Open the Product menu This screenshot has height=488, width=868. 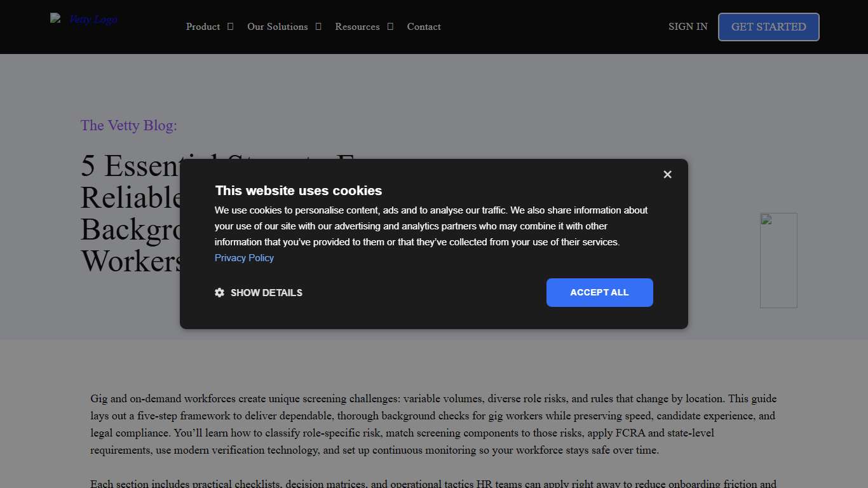point(203,27)
